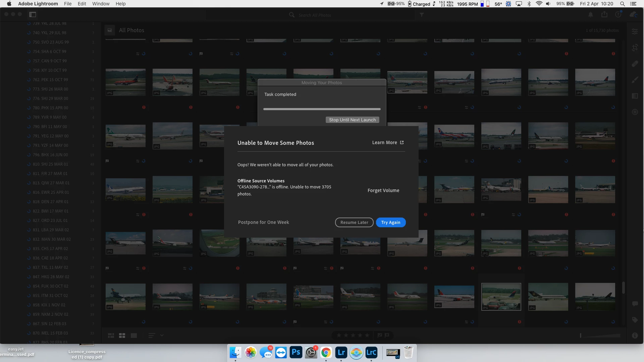
Task: Open the File menu
Action: (x=67, y=4)
